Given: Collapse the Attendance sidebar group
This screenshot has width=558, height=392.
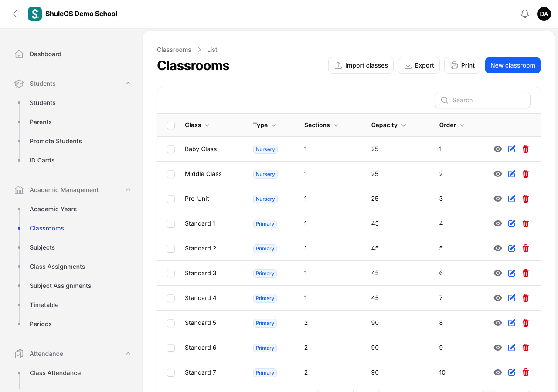Looking at the screenshot, I should (x=128, y=354).
